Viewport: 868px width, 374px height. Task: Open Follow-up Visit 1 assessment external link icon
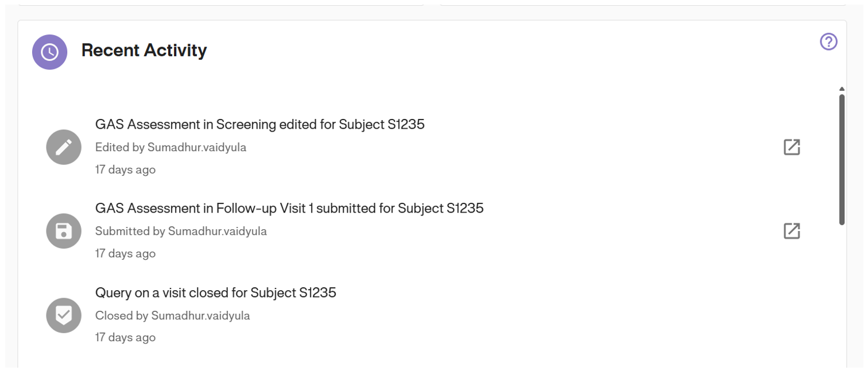pos(792,231)
